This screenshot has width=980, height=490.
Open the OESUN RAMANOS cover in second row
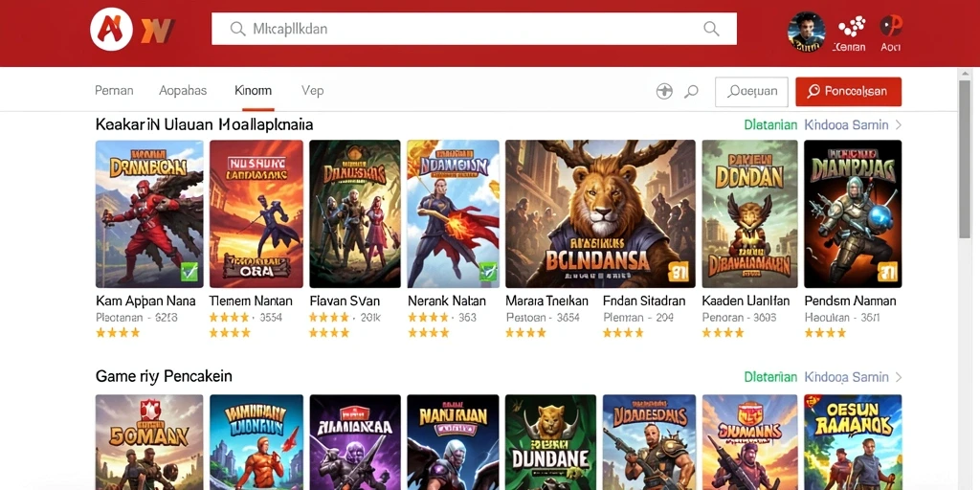[x=853, y=442]
